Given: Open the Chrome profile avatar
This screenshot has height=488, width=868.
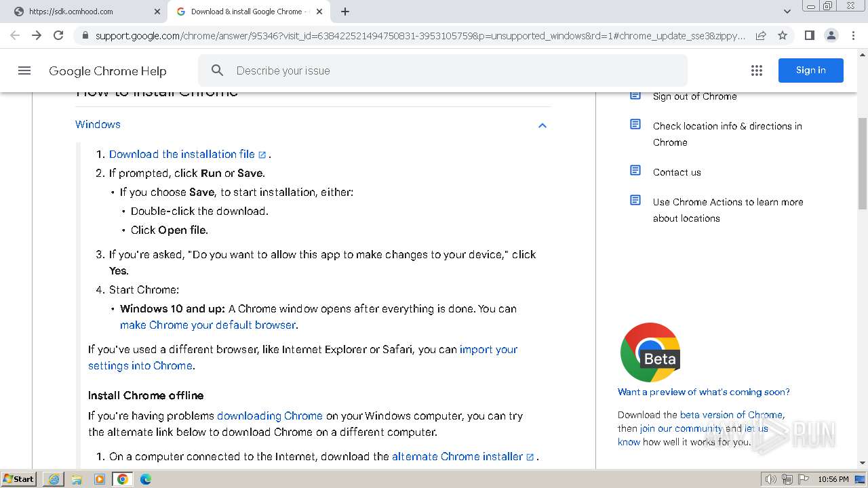Looking at the screenshot, I should point(831,35).
